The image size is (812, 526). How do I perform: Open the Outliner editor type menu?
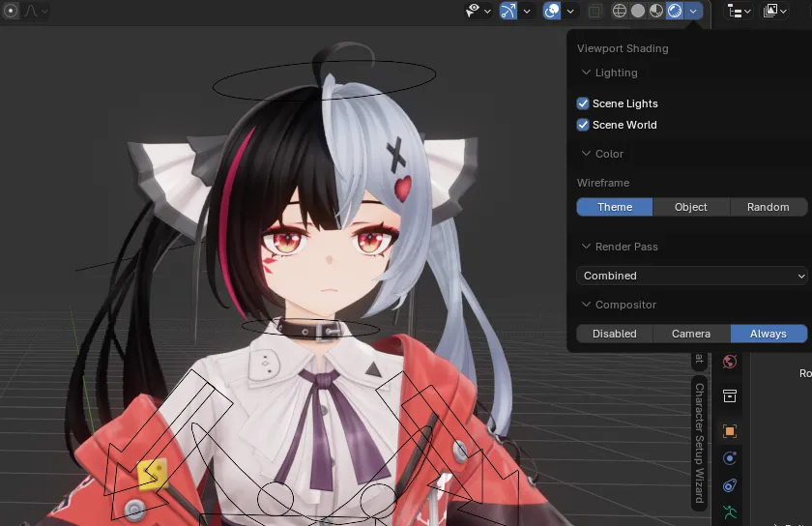739,11
